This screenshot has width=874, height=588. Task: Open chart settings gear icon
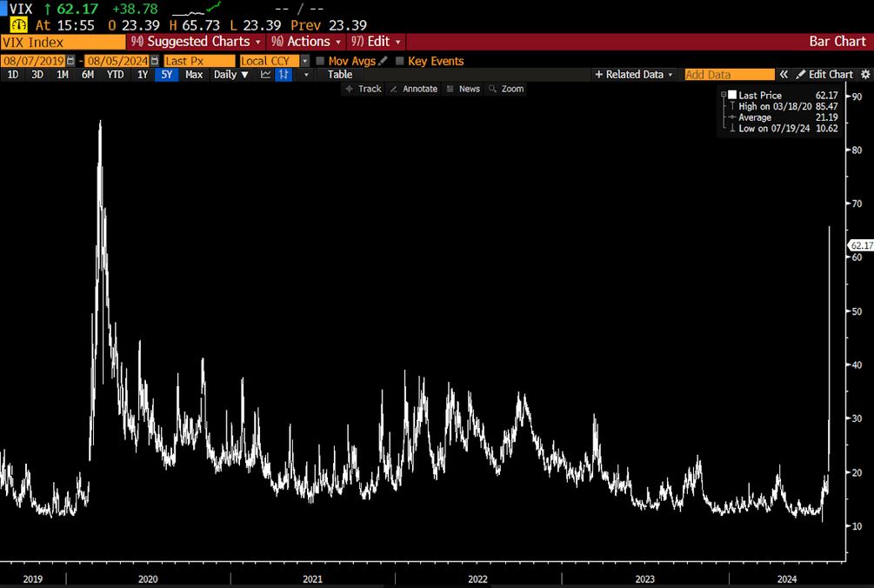864,75
